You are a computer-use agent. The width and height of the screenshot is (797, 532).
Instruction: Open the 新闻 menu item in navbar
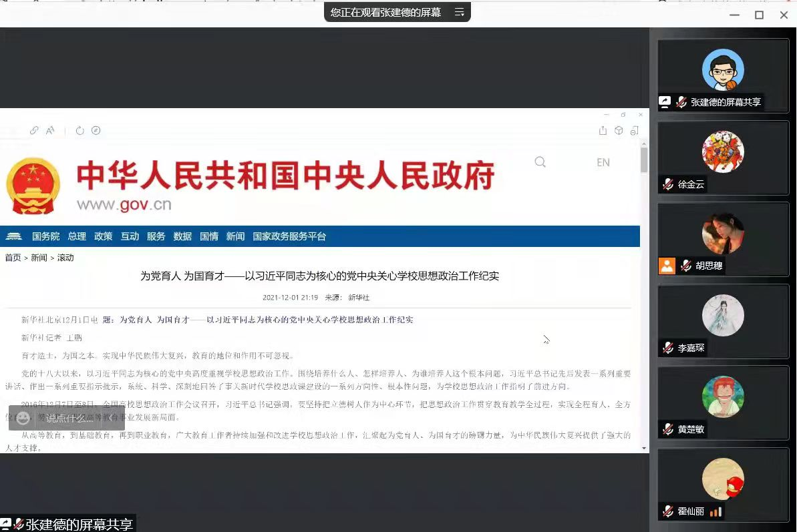tap(235, 236)
